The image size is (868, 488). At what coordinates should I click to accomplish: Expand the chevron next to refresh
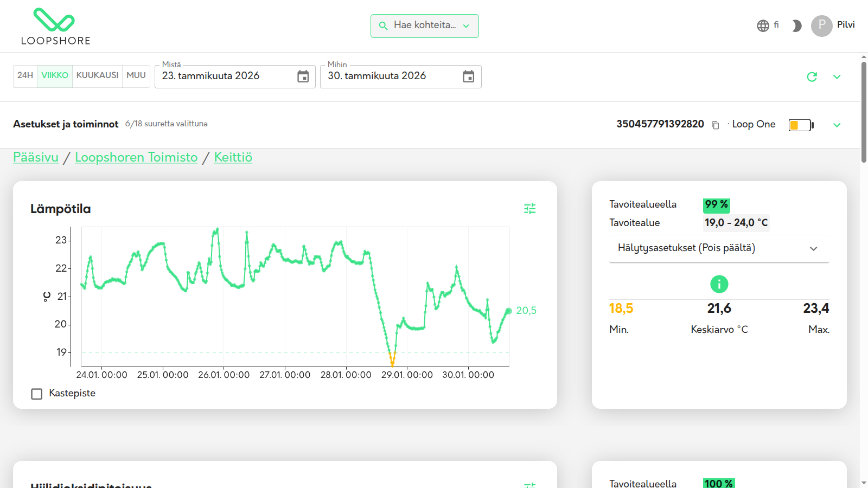point(837,77)
